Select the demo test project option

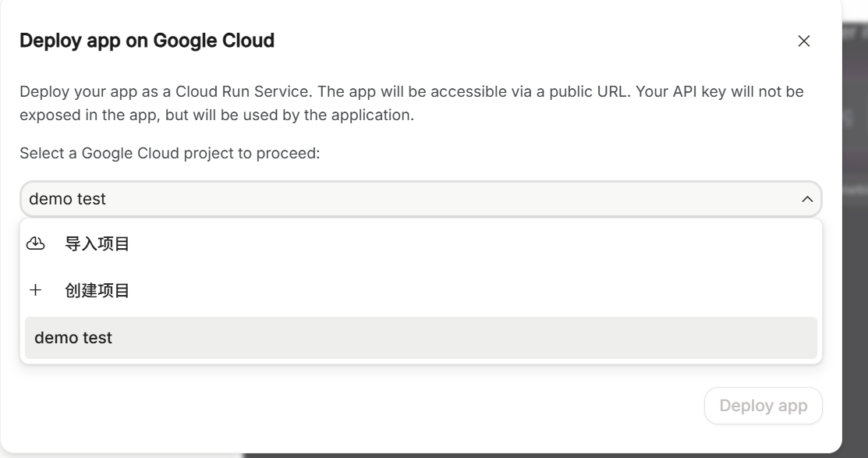(420, 338)
